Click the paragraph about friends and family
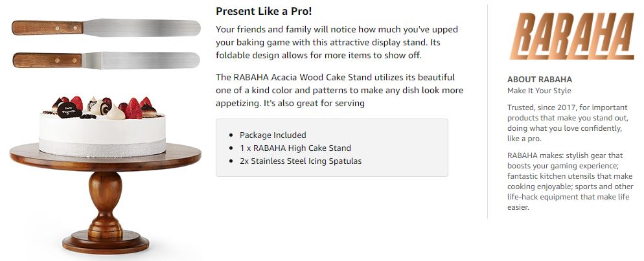Image resolution: width=644 pixels, height=261 pixels. [x=337, y=42]
